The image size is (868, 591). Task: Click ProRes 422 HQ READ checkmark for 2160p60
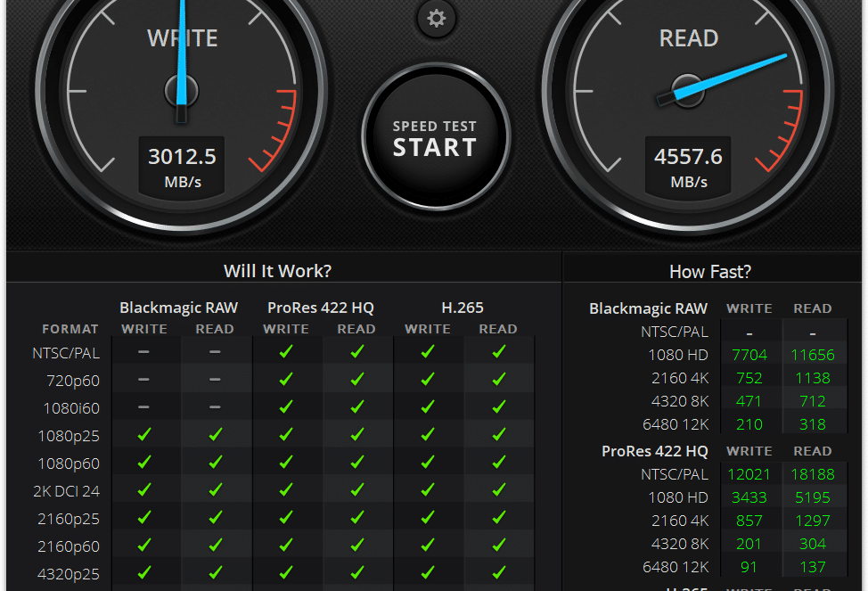point(357,545)
